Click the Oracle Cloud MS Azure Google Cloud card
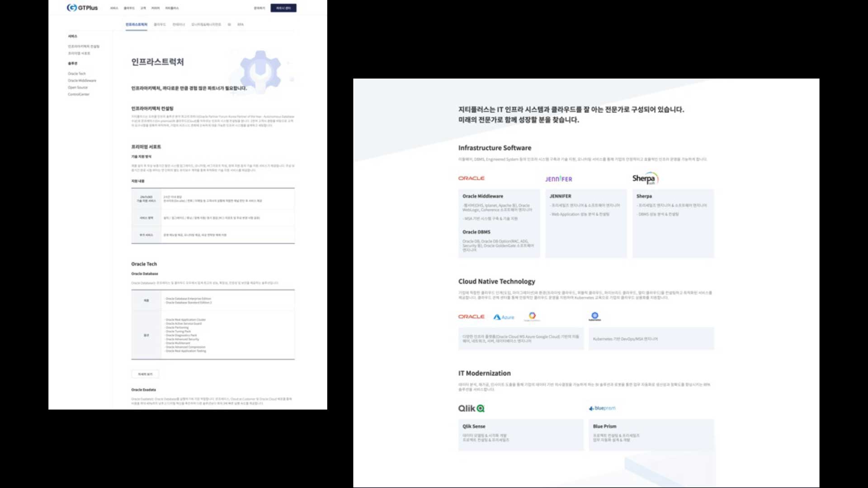The width and height of the screenshot is (868, 488). tap(521, 339)
